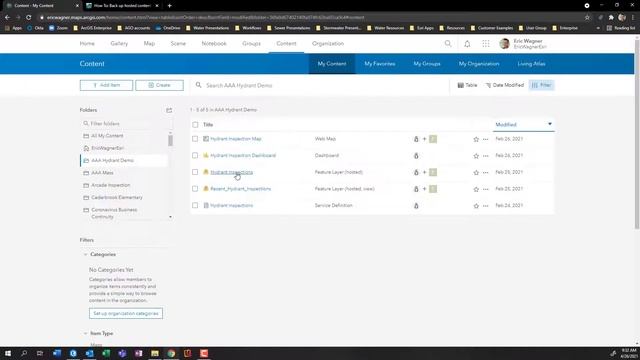Image resolution: width=640 pixels, height=360 pixels.
Task: Switch to My Organization tab
Action: [x=479, y=64]
